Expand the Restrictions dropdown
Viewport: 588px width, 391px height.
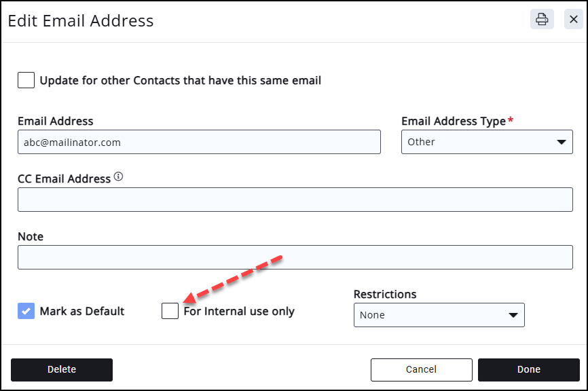click(x=439, y=315)
